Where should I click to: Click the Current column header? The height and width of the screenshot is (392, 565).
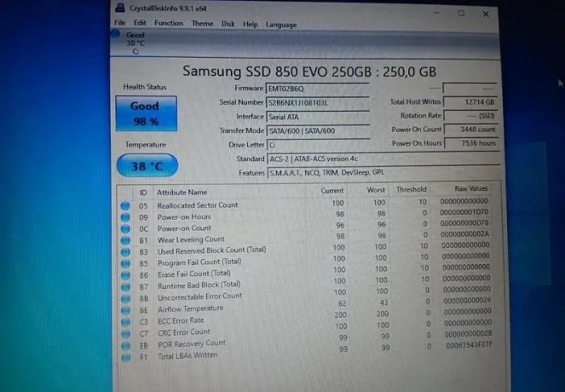click(x=332, y=191)
